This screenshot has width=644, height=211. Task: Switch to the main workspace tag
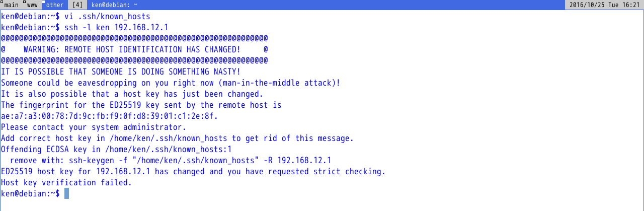11,5
